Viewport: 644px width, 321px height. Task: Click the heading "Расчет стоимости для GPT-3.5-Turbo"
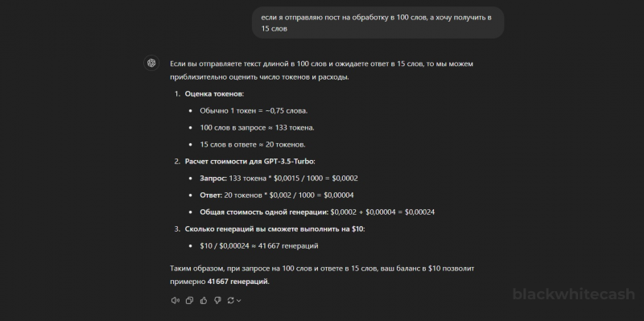point(250,162)
